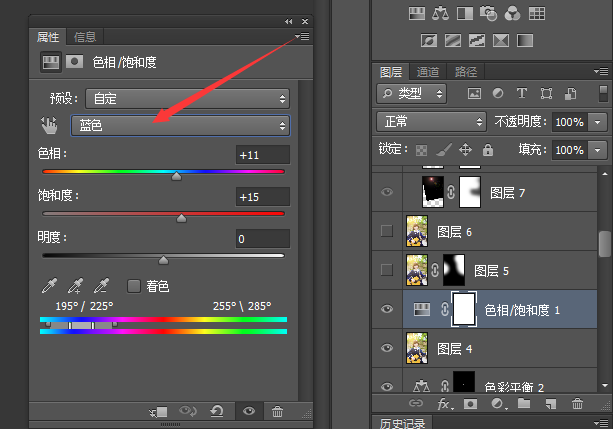Viewport: 613px width, 429px height.
Task: View previous state of adjustment
Action: pos(188,411)
